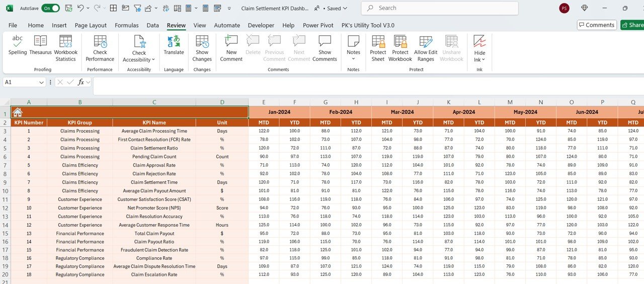Click cell 'Net Promoter Score (NPS)'
Viewport: 644px width, 284px height.
[x=154, y=208]
